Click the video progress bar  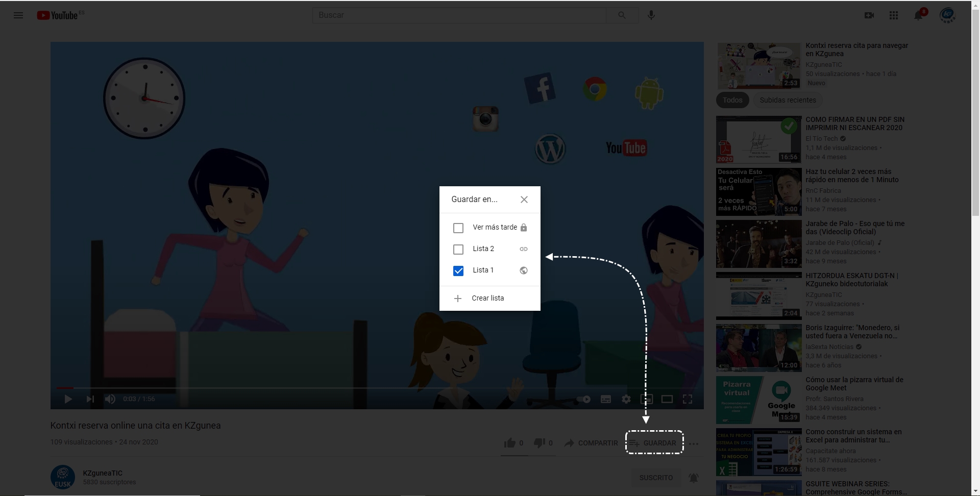[377, 388]
